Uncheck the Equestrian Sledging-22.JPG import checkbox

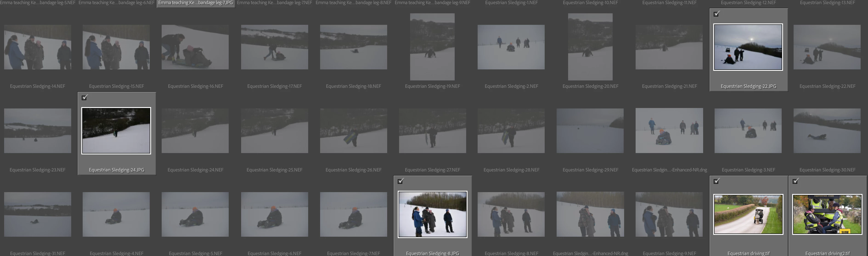[716, 14]
